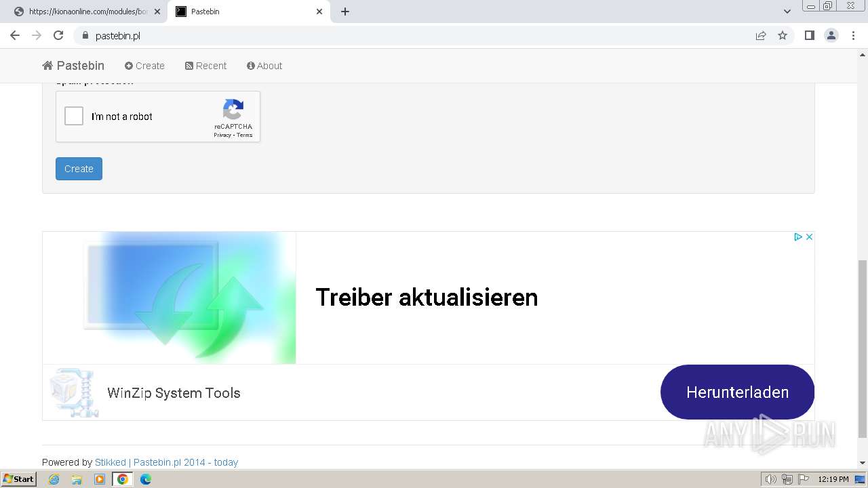The height and width of the screenshot is (488, 868).
Task: Open the Windows Start button
Action: [19, 479]
